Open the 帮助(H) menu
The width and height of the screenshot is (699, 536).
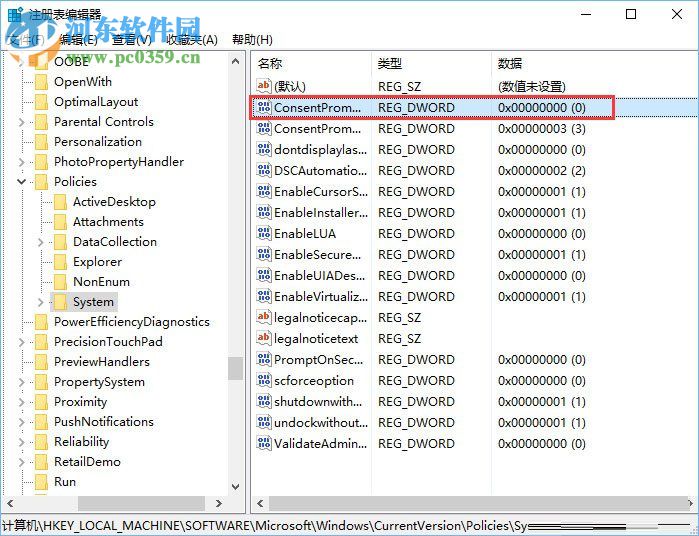(x=252, y=40)
